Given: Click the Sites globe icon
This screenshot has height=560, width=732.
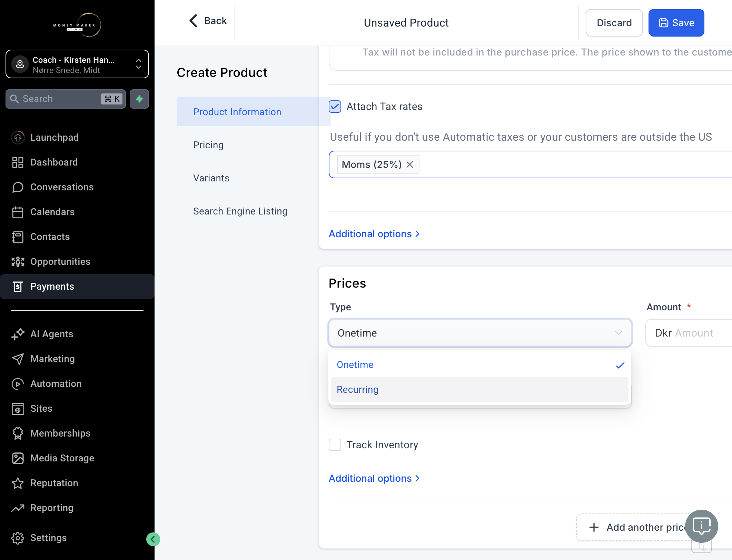Looking at the screenshot, I should [18, 408].
